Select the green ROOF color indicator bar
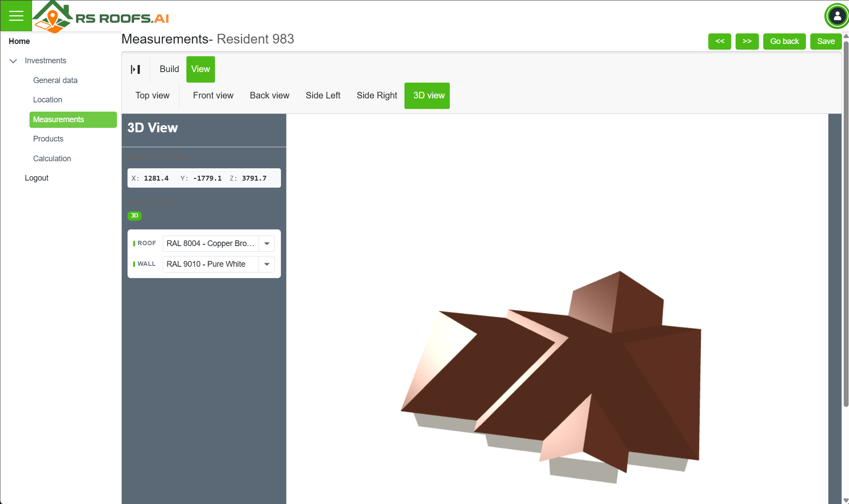This screenshot has width=849, height=504. (x=134, y=243)
